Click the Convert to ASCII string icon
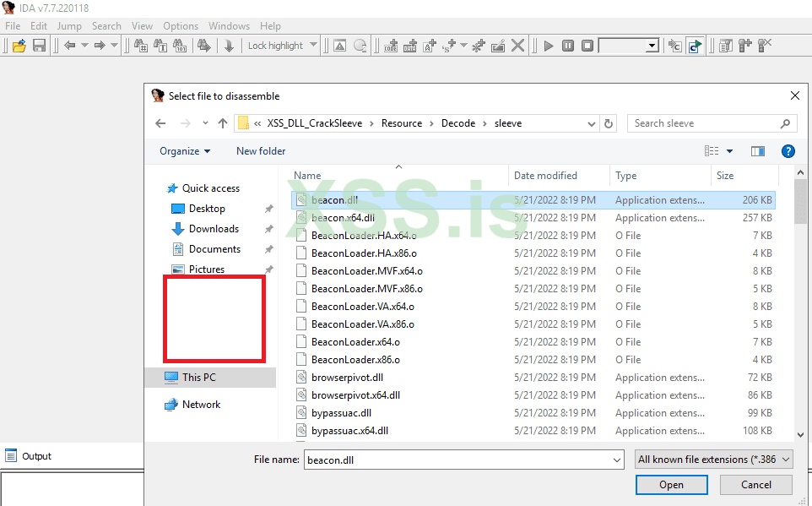Image resolution: width=812 pixels, height=506 pixels. (430, 46)
